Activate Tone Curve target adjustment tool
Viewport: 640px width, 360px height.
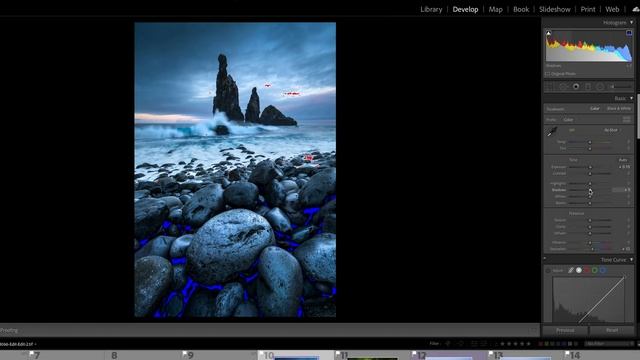point(548,271)
